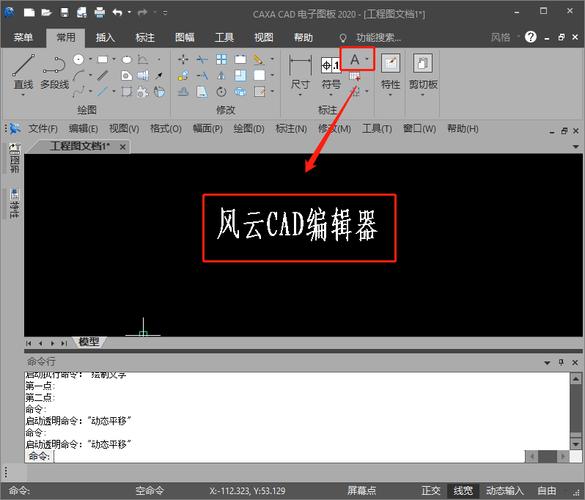Click the command line scrollbar down arrow
The width and height of the screenshot is (585, 500).
576,444
